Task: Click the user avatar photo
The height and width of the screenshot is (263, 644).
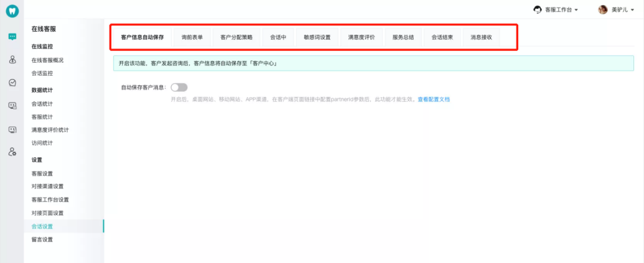Action: [602, 10]
